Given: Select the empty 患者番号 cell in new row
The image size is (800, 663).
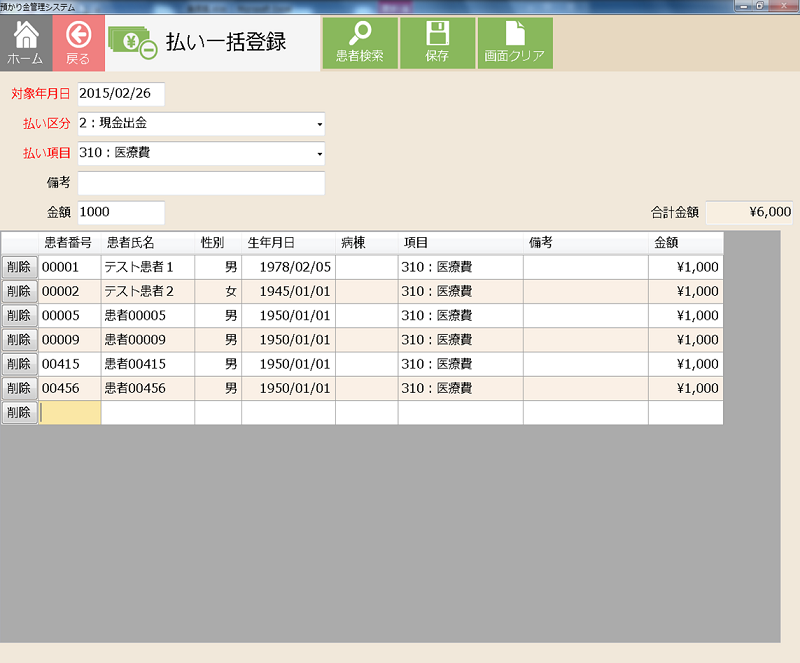Looking at the screenshot, I should tap(69, 412).
